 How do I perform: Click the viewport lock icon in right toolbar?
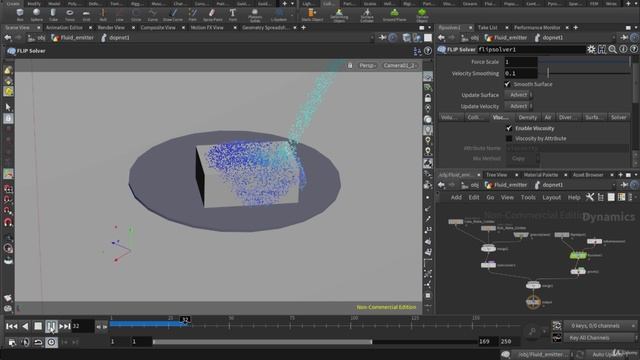point(427,98)
